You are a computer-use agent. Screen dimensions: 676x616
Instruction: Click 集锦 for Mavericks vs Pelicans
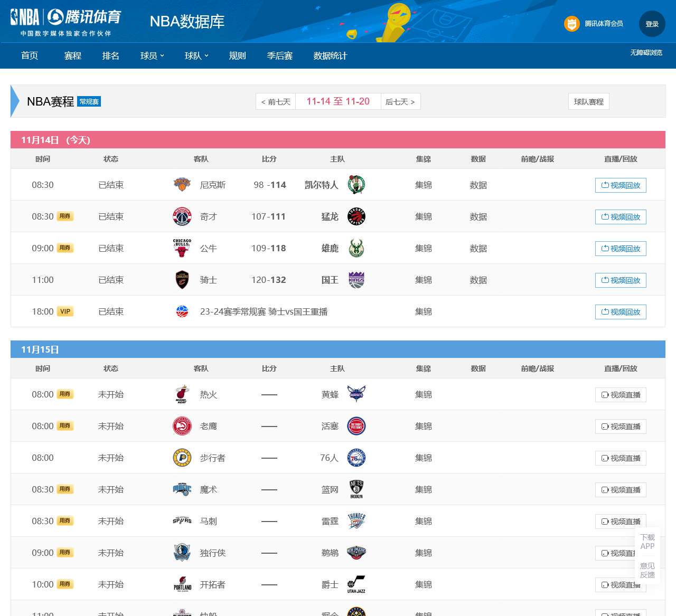click(424, 553)
